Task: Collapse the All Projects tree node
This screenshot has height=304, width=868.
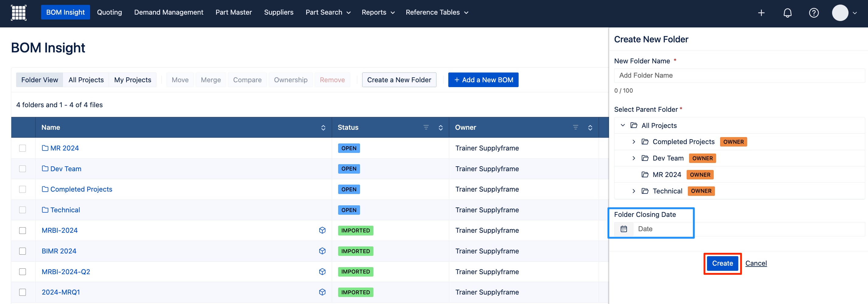Action: 623,125
